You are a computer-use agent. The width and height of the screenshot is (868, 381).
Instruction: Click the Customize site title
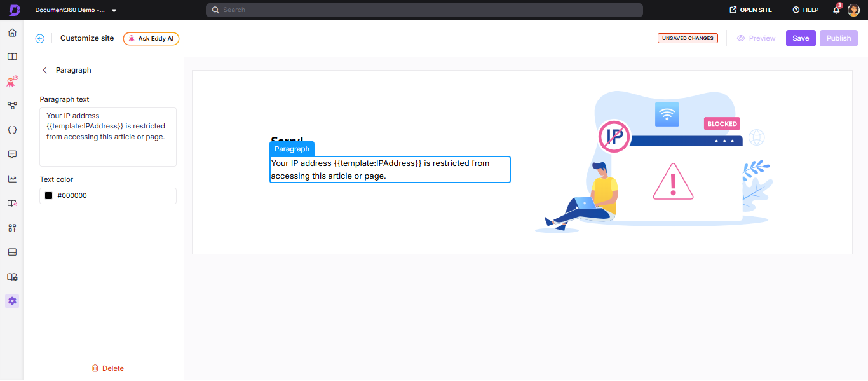[87, 38]
